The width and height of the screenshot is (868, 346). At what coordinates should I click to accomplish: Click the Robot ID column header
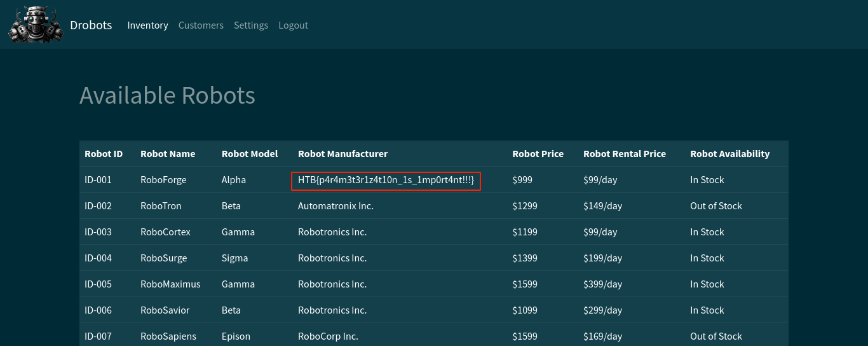pos(104,154)
